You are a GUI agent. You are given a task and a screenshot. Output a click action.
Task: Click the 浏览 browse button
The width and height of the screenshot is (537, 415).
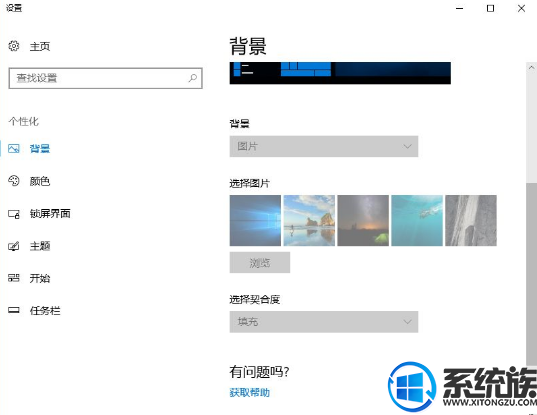tap(260, 263)
